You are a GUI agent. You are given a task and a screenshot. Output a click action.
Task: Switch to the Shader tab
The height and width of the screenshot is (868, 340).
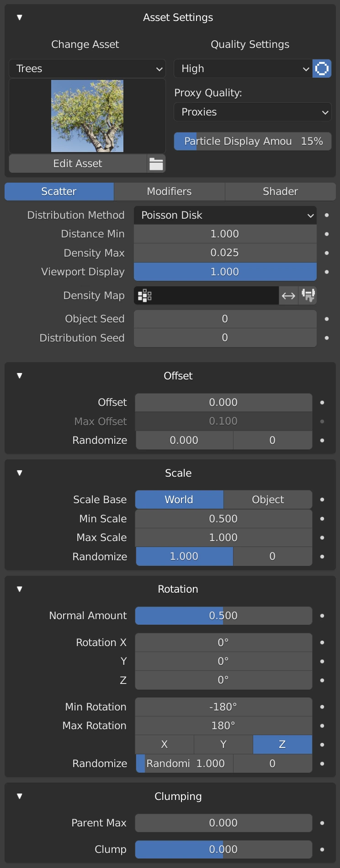coord(280,192)
